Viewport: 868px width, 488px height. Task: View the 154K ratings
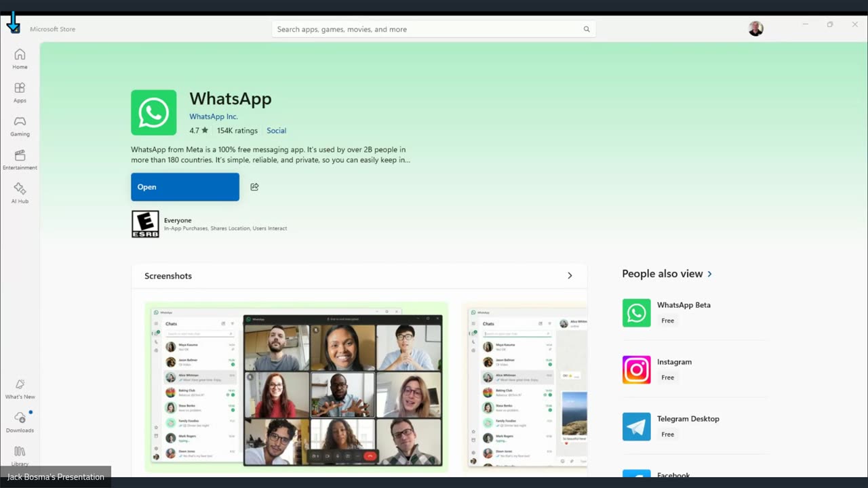click(237, 131)
